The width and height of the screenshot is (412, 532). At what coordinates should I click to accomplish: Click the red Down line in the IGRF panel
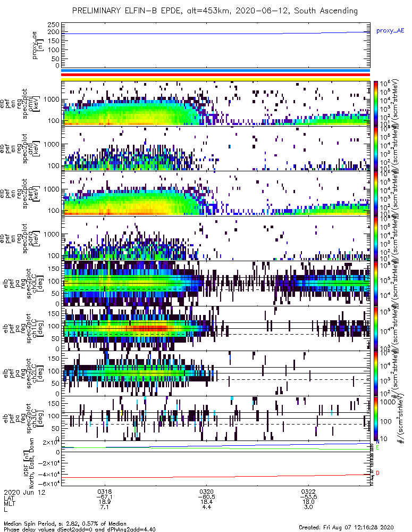tap(216, 476)
